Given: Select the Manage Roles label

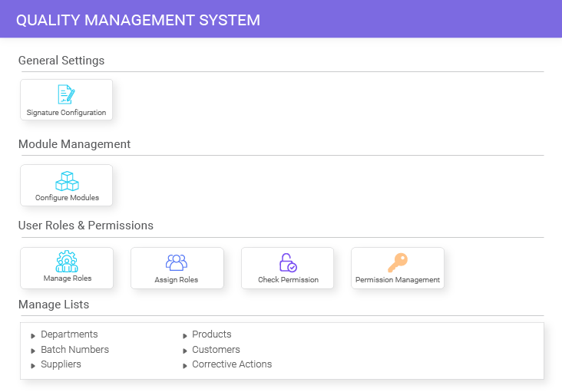Looking at the screenshot, I should click(68, 278).
